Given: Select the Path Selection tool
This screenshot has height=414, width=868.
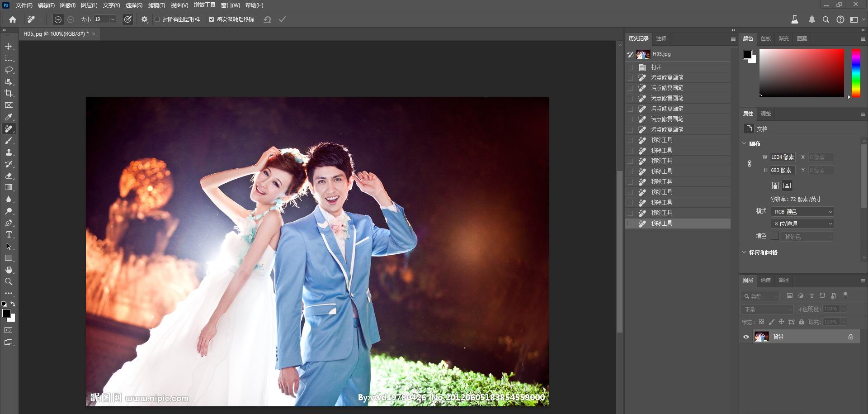Looking at the screenshot, I should coord(9,246).
